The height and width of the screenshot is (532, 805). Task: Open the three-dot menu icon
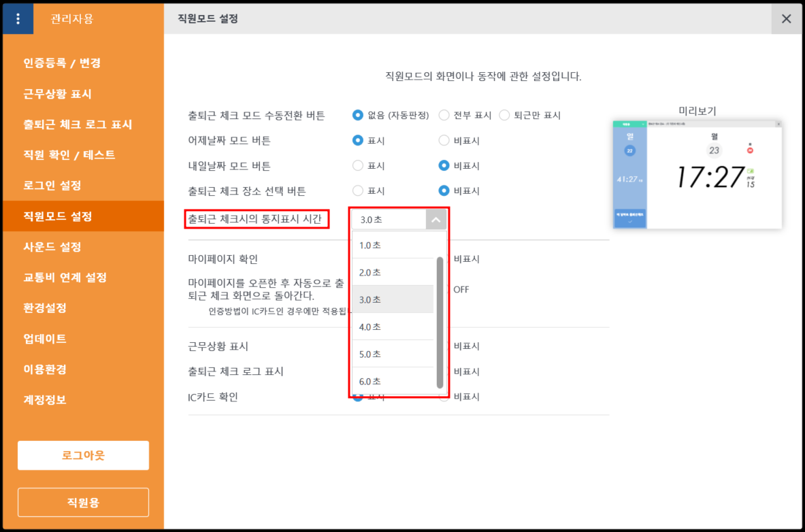pyautogui.click(x=18, y=18)
